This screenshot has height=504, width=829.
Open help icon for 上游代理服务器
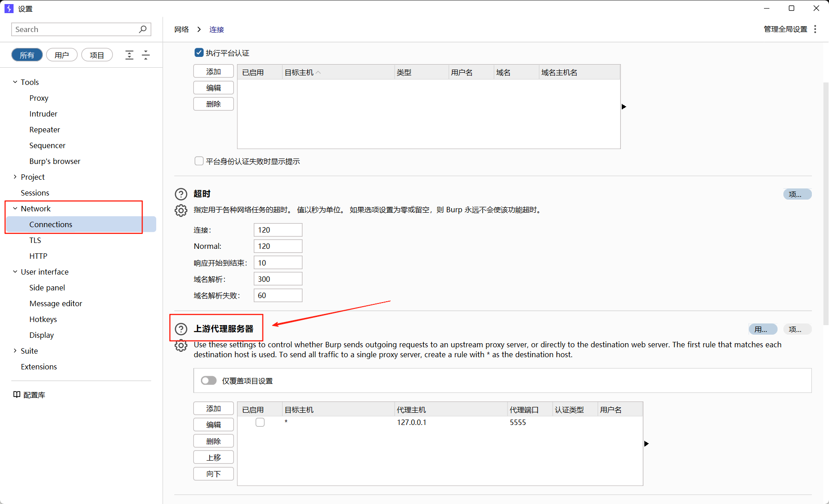(181, 329)
